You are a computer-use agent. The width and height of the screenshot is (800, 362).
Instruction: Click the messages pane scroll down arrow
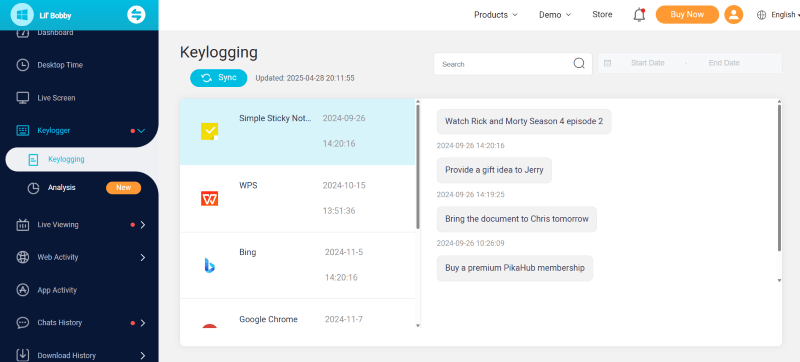[779, 280]
